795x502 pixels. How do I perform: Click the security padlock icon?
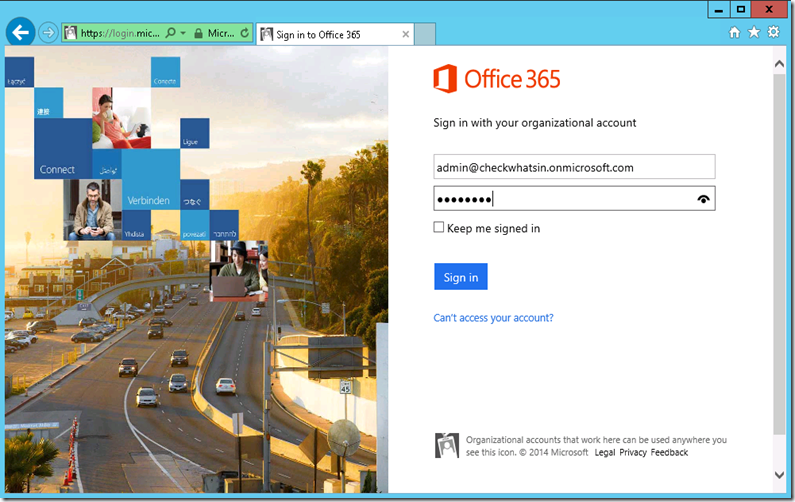[x=199, y=33]
